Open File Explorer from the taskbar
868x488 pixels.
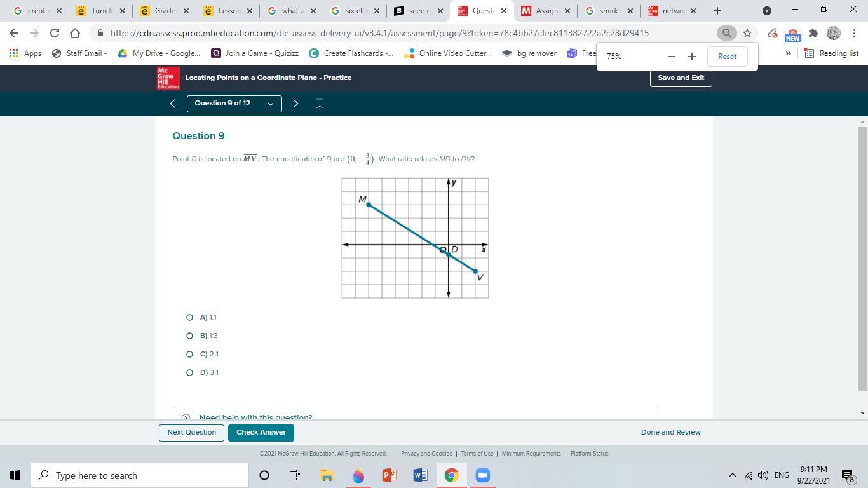[327, 475]
